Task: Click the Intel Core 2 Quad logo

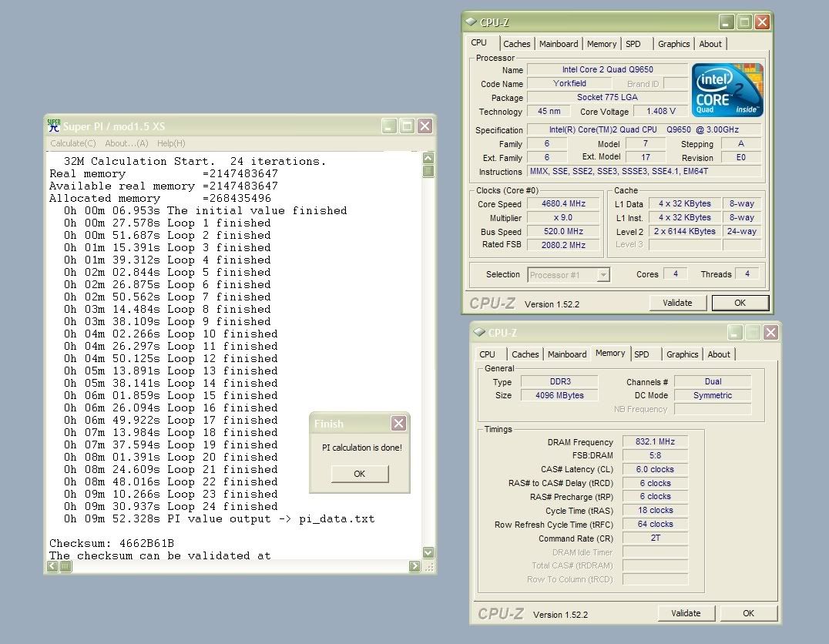Action: 727,90
